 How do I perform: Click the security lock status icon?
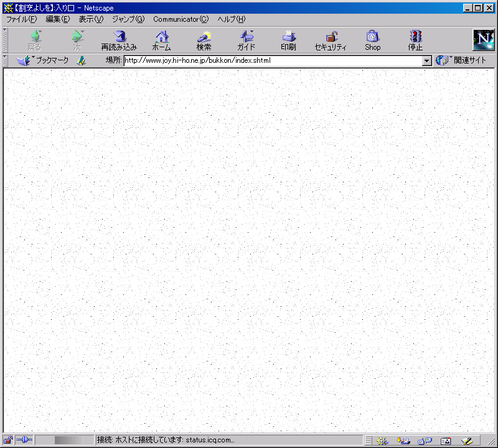8,440
